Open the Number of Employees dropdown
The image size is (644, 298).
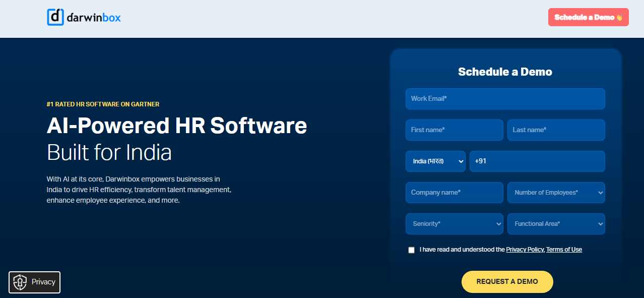[x=556, y=193]
